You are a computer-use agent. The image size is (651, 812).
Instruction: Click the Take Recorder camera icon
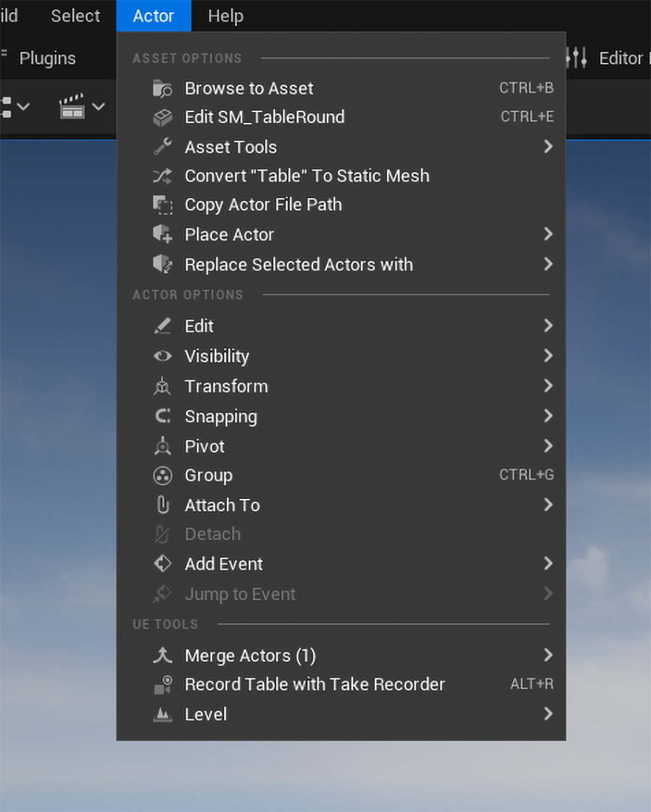[163, 685]
